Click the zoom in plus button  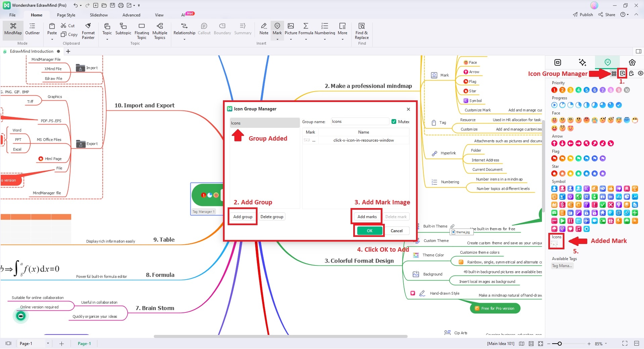[x=589, y=344]
